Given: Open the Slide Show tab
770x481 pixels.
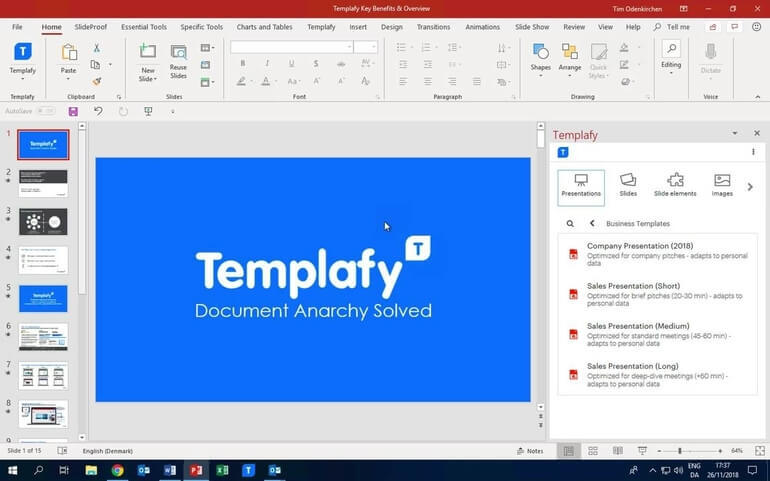Looking at the screenshot, I should [532, 27].
